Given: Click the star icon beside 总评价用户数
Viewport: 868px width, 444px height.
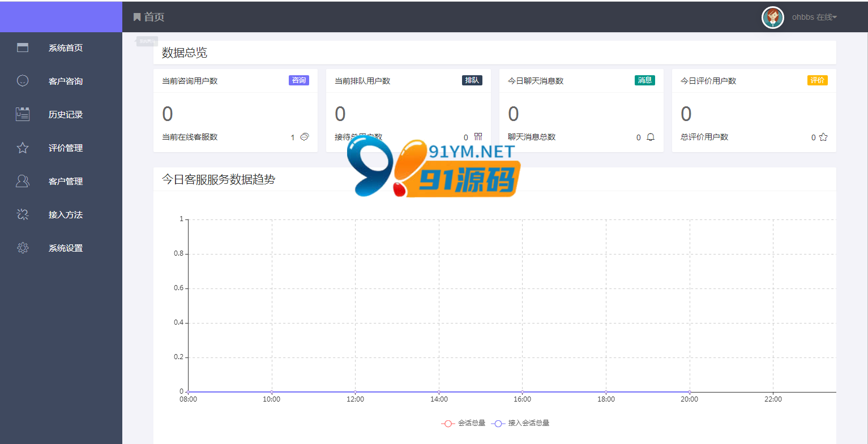Looking at the screenshot, I should [x=823, y=137].
